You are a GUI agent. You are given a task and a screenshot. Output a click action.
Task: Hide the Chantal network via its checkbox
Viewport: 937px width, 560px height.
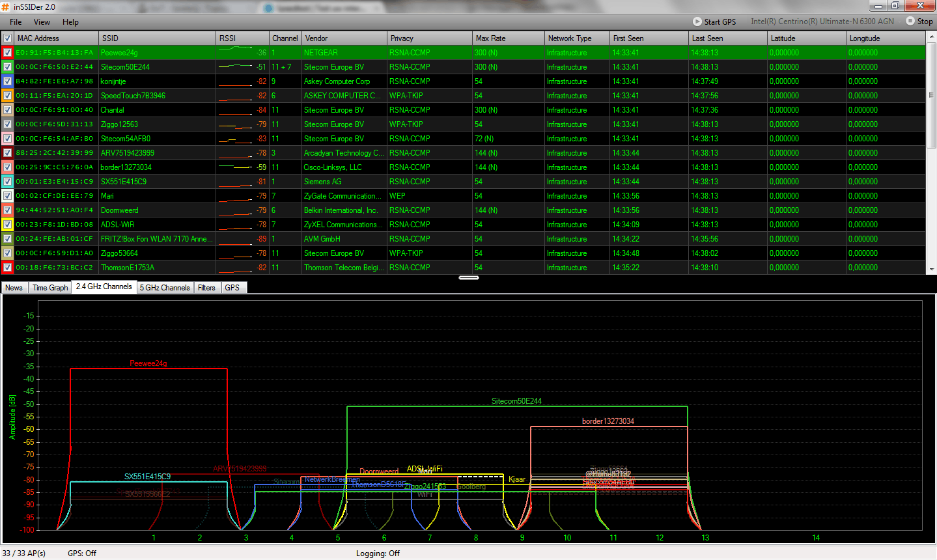pos(7,110)
